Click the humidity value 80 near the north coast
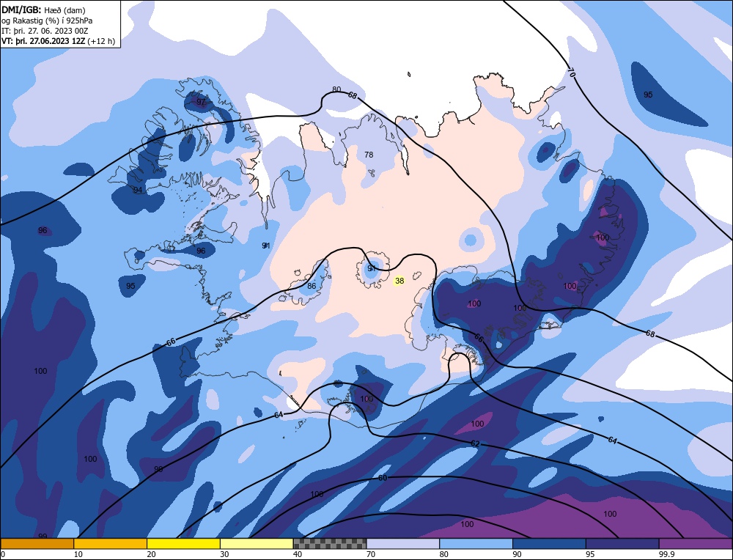Image resolution: width=733 pixels, height=560 pixels. click(336, 89)
